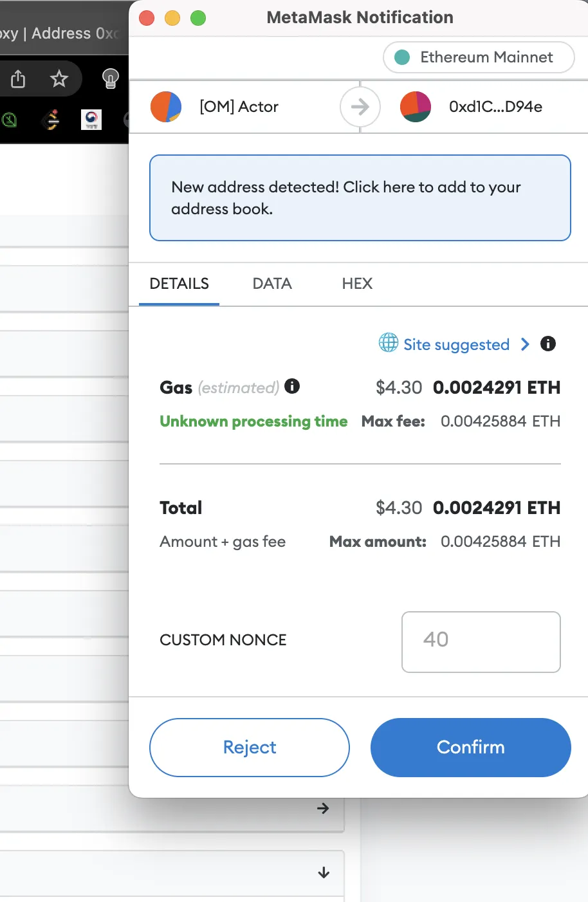Click info icon beside Site suggested
This screenshot has height=902, width=588.
(x=548, y=344)
